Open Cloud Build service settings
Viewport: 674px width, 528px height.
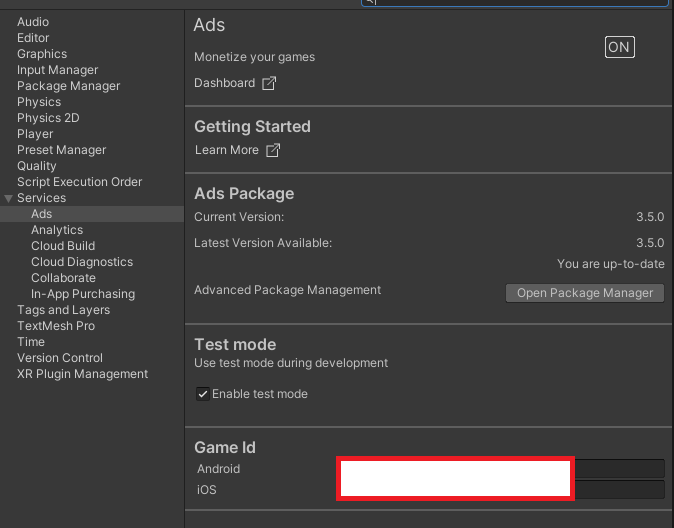tap(63, 246)
